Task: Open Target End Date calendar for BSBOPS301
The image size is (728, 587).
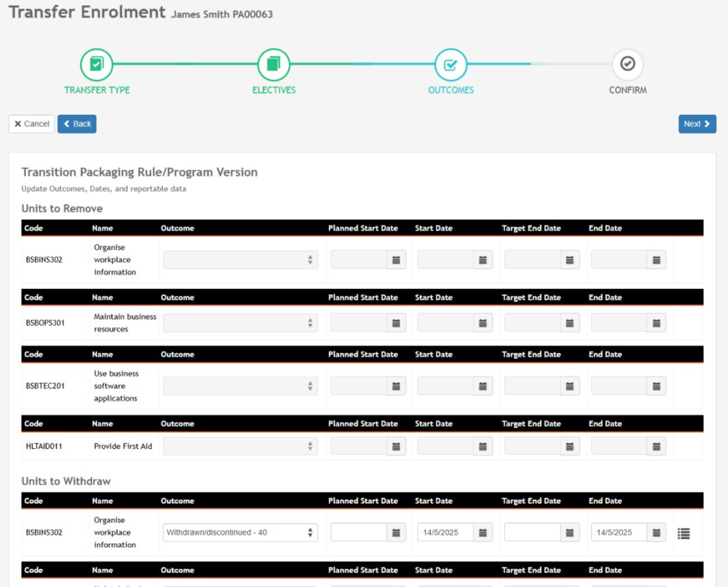Action: pos(570,323)
